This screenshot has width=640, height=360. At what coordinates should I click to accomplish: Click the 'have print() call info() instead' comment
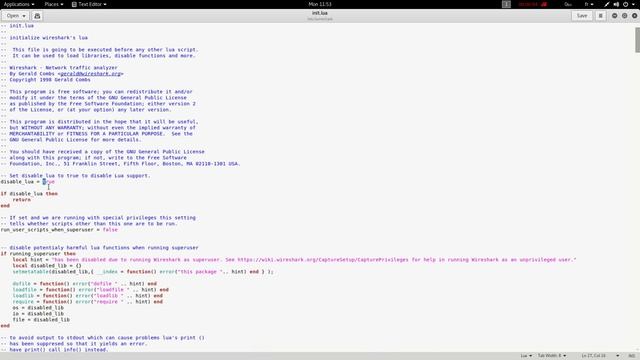54,350
